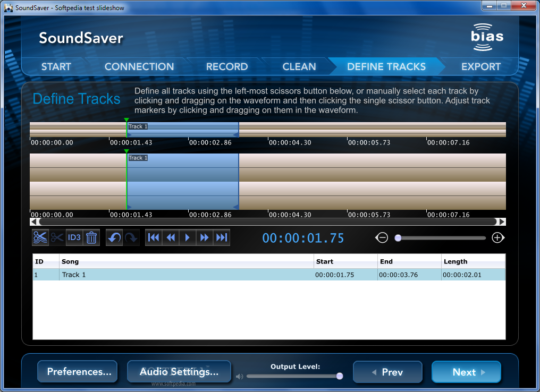Click the Start column header
The image size is (540, 392).
click(346, 261)
